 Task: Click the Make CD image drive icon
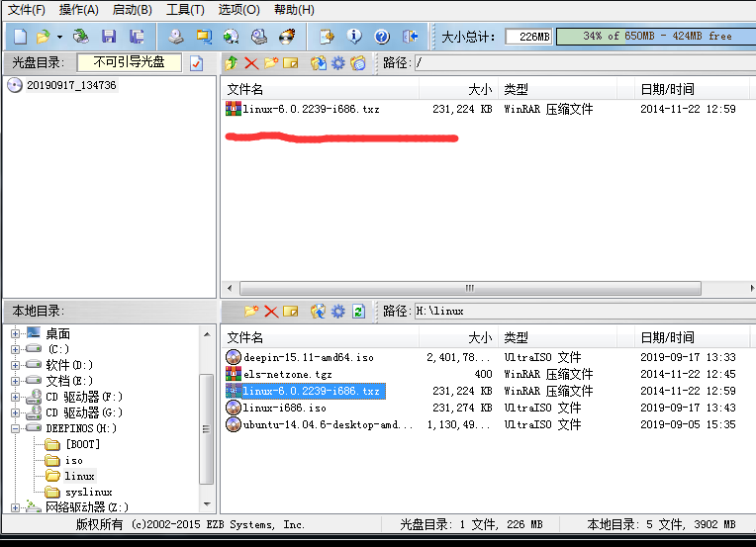coord(176,37)
